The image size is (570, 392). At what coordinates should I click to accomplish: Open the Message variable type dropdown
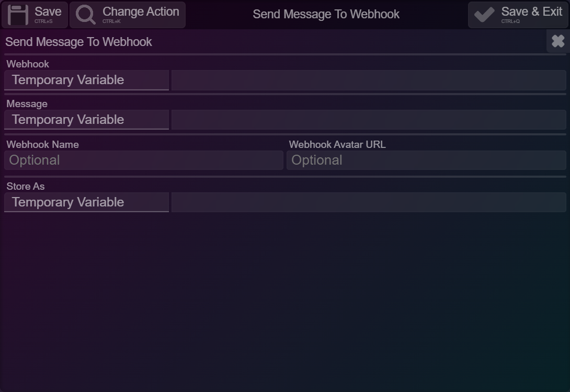coord(86,120)
